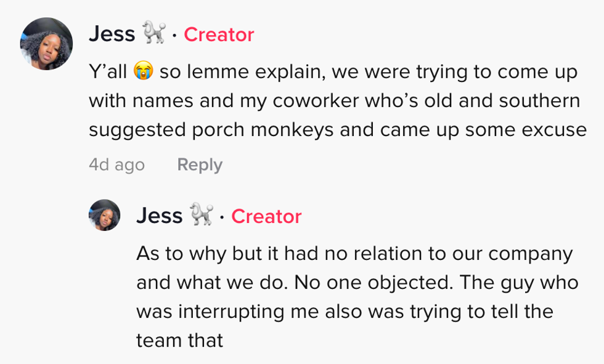Open the top comment's profile avatar
Image resolution: width=604 pixels, height=364 pixels.
[x=46, y=43]
